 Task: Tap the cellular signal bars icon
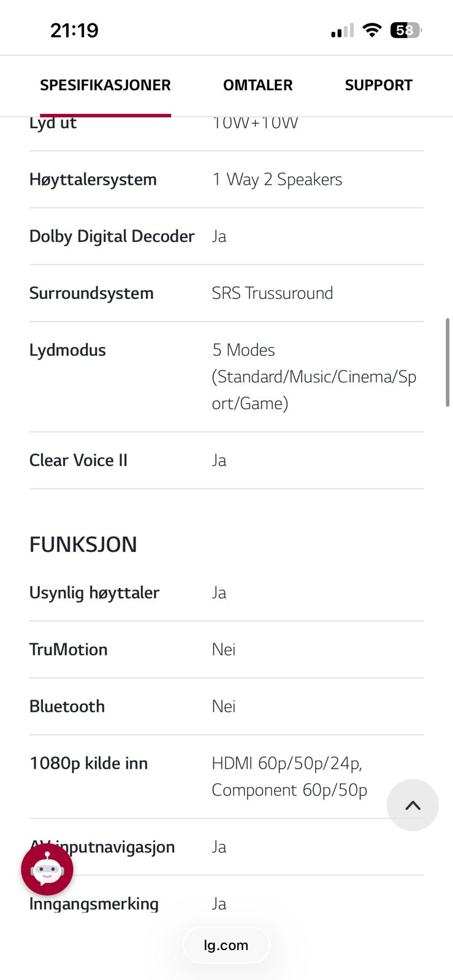[x=342, y=31]
